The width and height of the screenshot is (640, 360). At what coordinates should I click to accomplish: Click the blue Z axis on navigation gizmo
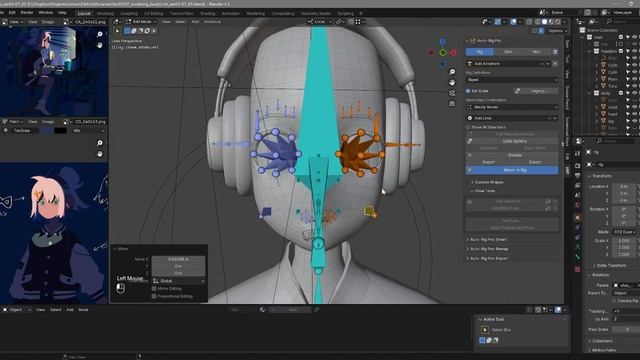pos(442,42)
